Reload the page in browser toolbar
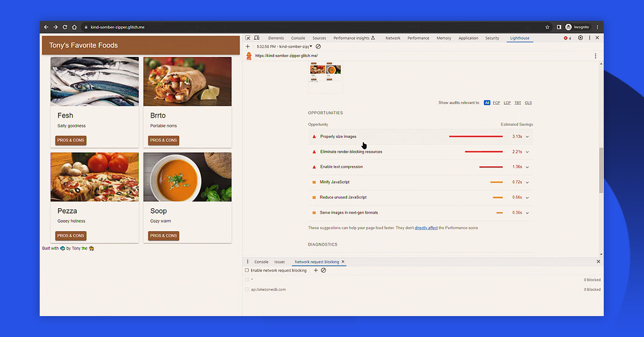The height and width of the screenshot is (337, 644). click(x=65, y=27)
